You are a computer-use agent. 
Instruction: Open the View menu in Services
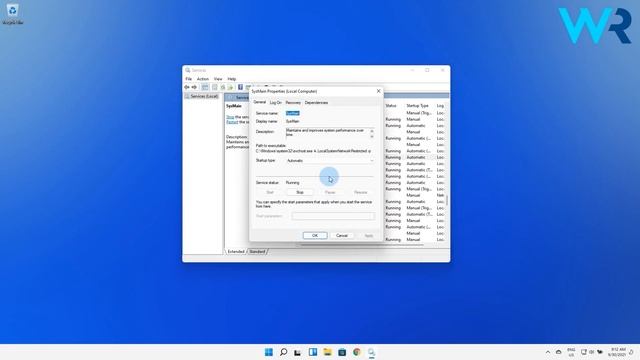pos(218,79)
